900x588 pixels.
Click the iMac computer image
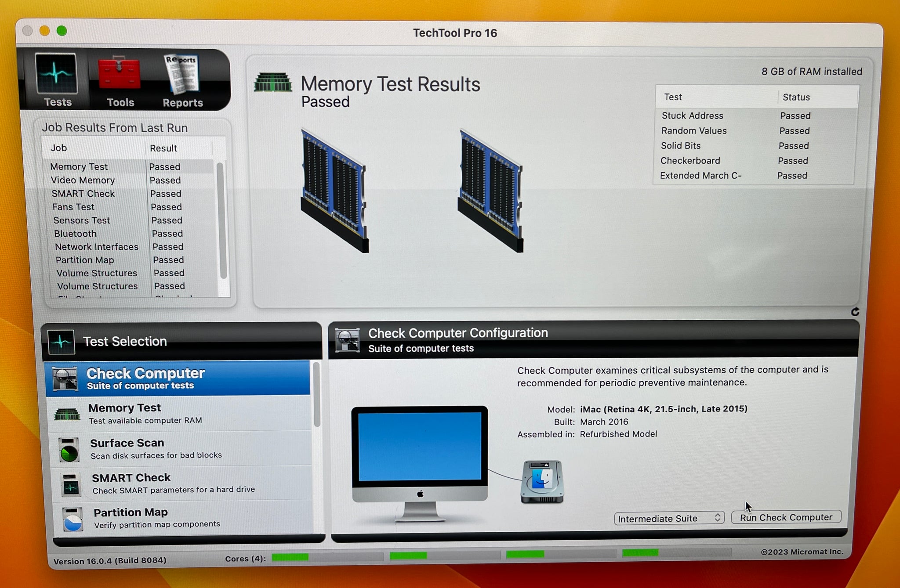(420, 463)
